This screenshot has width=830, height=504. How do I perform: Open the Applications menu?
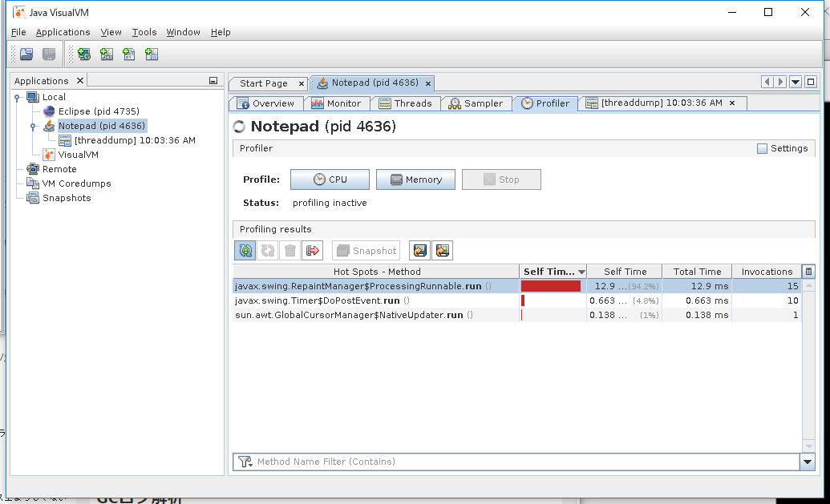(63, 32)
